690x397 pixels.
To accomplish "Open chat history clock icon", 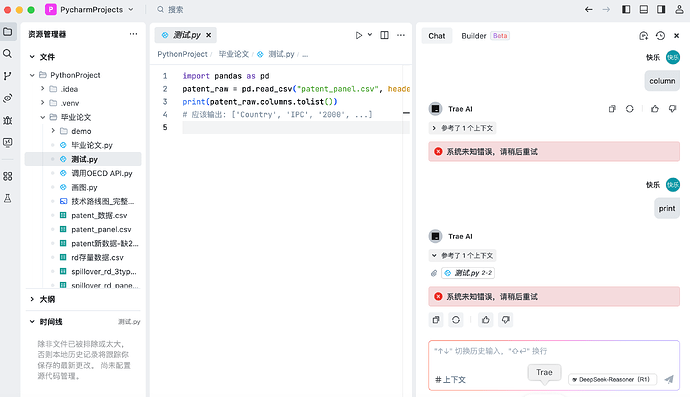I will (660, 36).
